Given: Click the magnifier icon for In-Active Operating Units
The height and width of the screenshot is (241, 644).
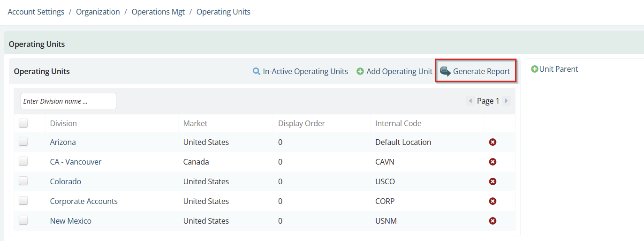Looking at the screenshot, I should [257, 72].
